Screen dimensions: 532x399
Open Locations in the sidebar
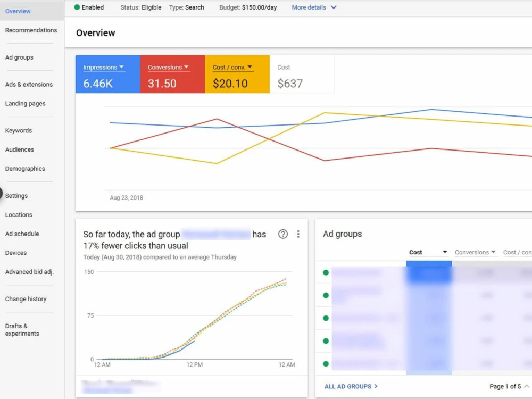click(x=19, y=215)
